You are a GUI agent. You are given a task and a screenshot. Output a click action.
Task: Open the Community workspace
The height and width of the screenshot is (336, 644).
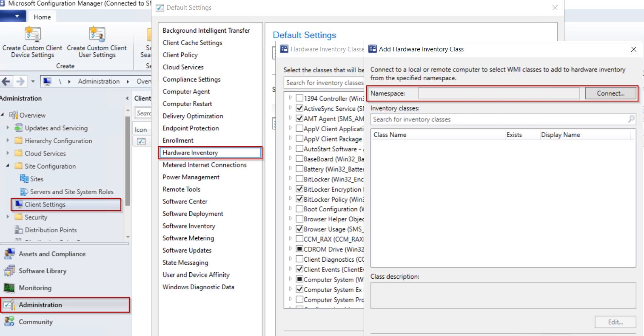(36, 322)
